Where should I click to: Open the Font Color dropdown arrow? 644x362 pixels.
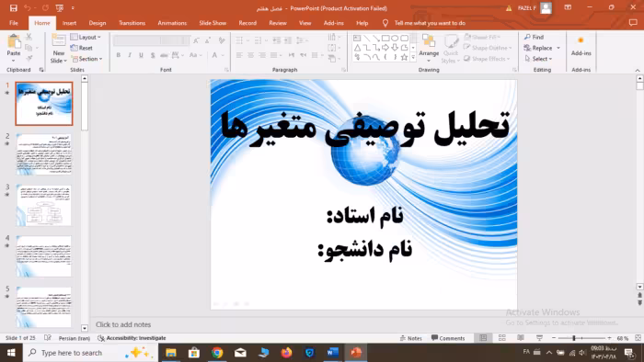[x=223, y=55]
